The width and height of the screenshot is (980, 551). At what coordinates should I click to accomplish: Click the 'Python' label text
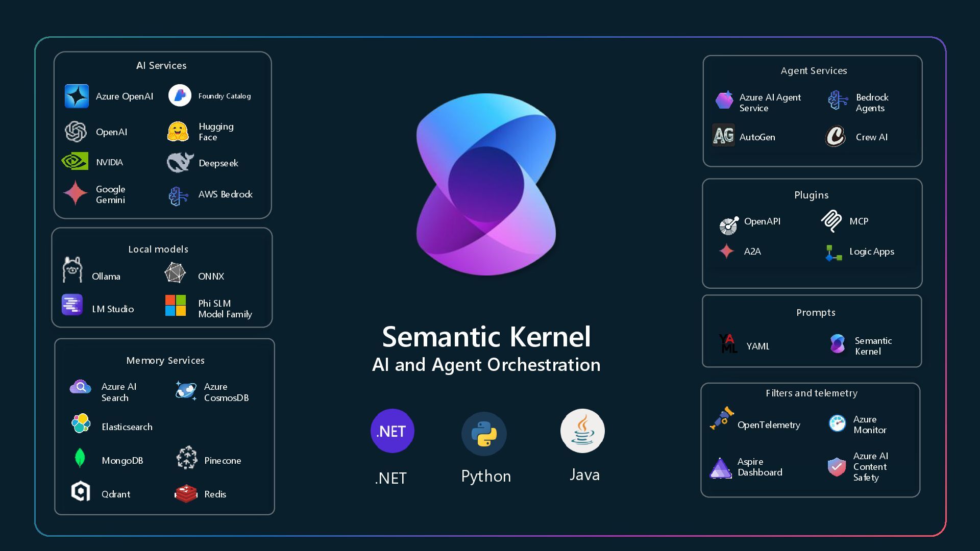click(486, 476)
